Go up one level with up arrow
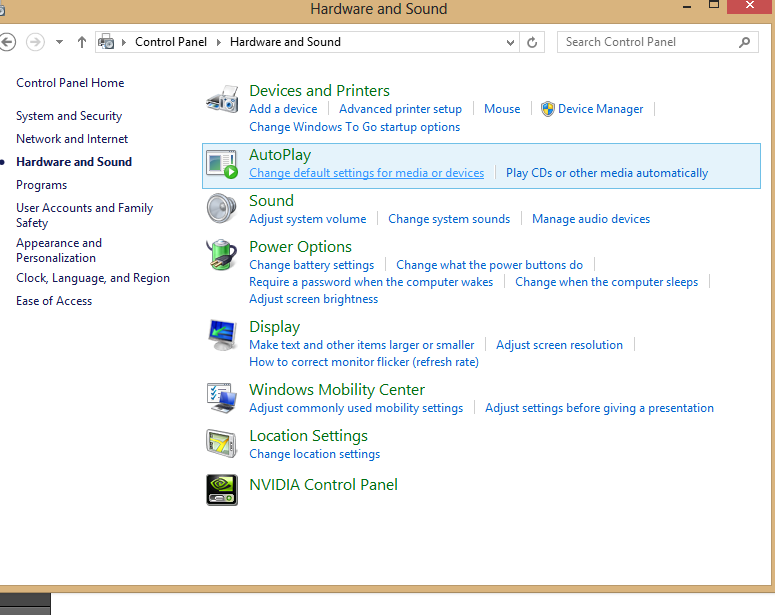The height and width of the screenshot is (615, 775). click(82, 42)
